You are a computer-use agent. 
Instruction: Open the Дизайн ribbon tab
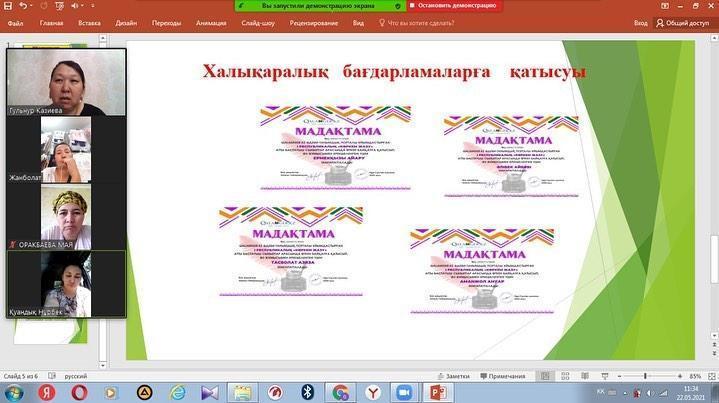click(126, 22)
